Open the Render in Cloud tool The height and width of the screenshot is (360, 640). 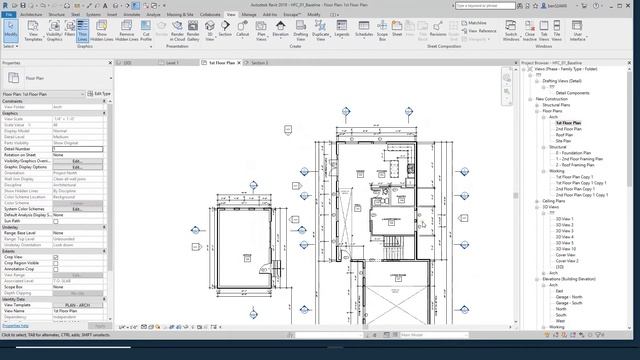(177, 31)
